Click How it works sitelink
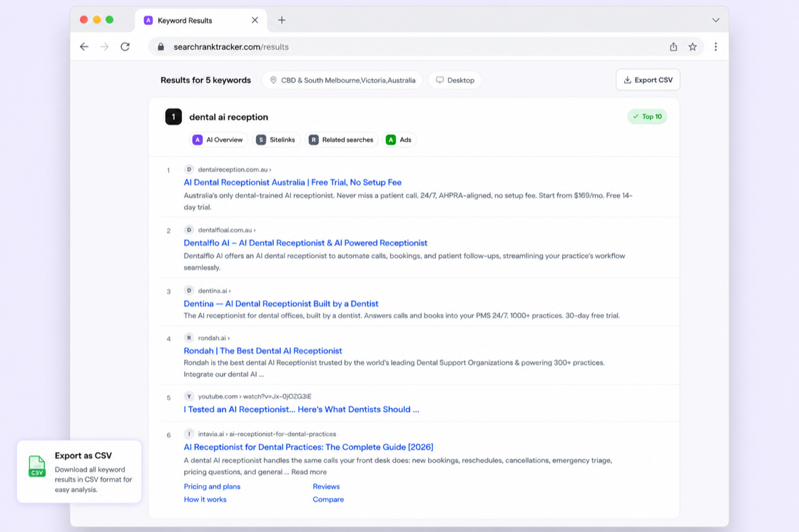 205,499
